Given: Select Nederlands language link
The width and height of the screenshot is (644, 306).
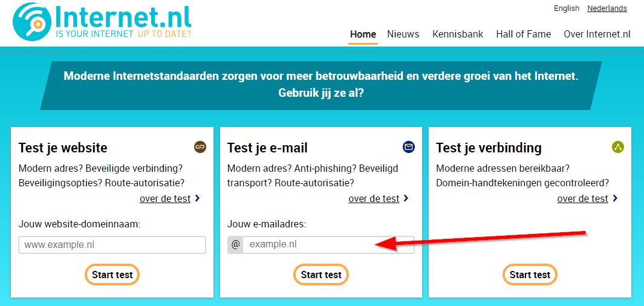Looking at the screenshot, I should point(607,8).
